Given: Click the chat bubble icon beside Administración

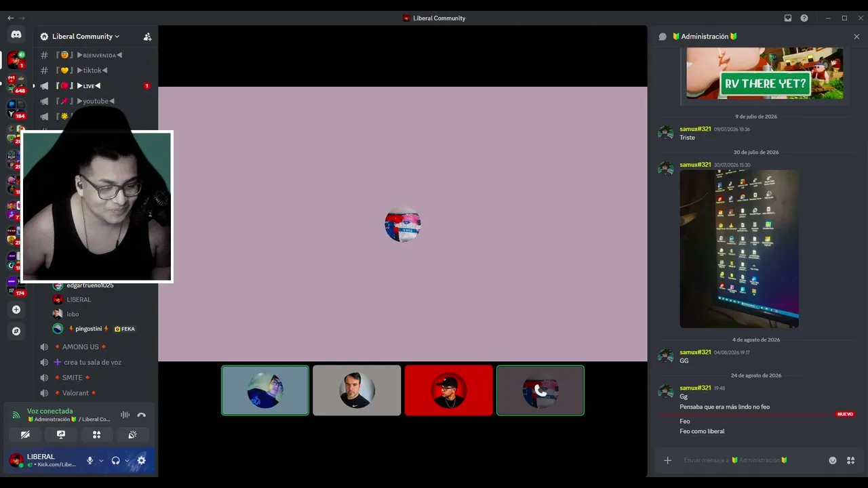Looking at the screenshot, I should tap(663, 37).
